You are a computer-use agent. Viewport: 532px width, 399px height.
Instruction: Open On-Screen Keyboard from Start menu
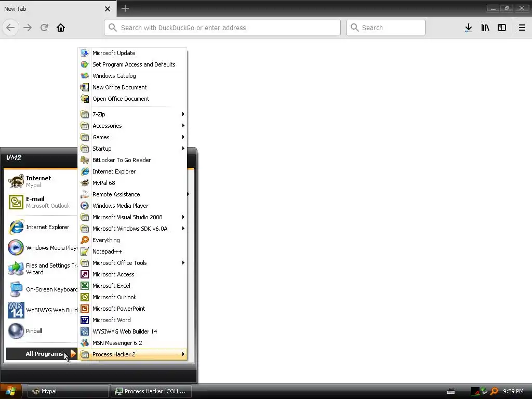coord(42,289)
